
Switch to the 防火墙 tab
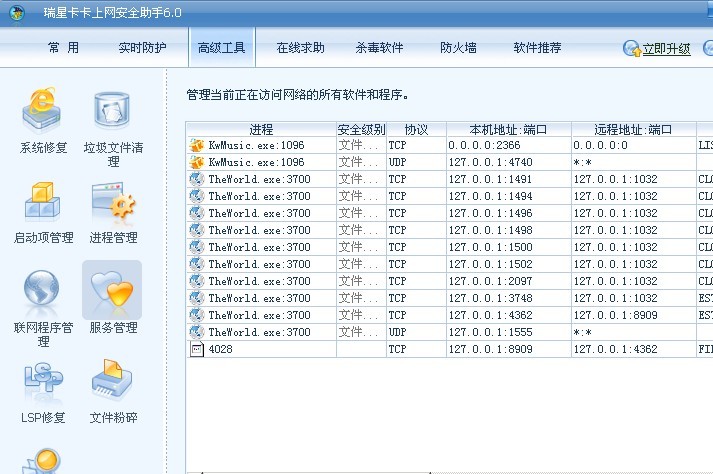point(458,47)
